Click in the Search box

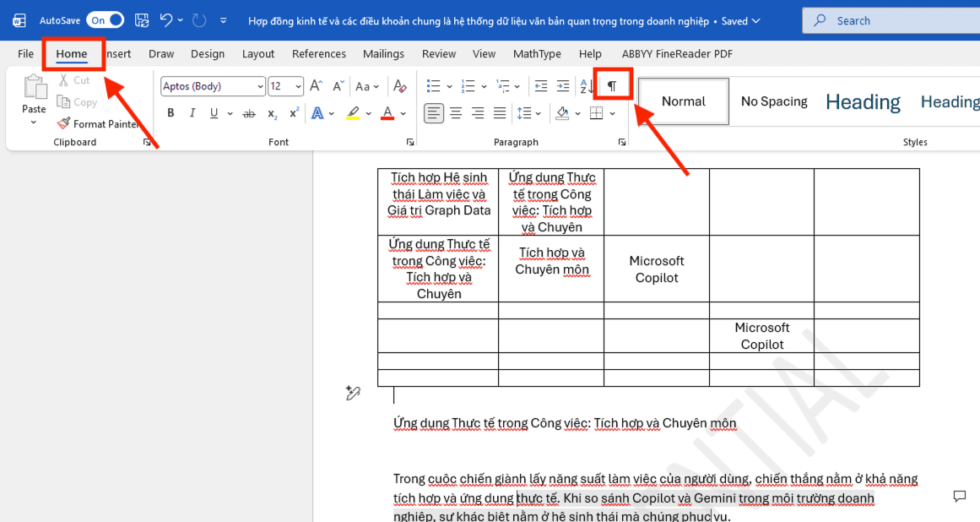[895, 20]
